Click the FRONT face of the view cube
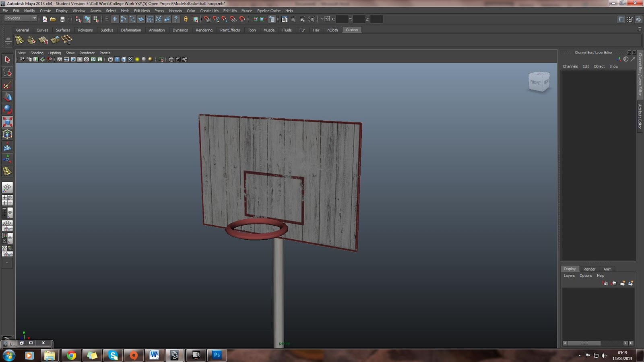Image resolution: width=644 pixels, height=362 pixels. (x=535, y=82)
